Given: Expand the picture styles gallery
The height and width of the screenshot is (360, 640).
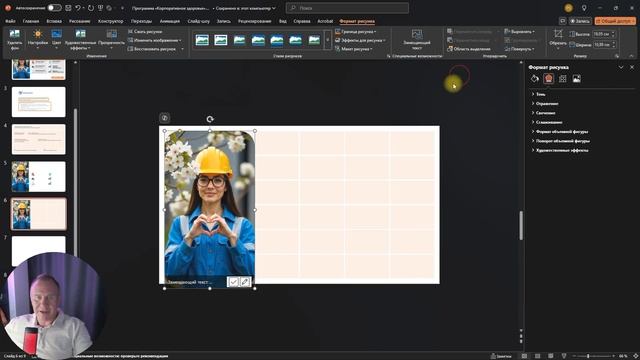Looking at the screenshot, I should pyautogui.click(x=327, y=40).
